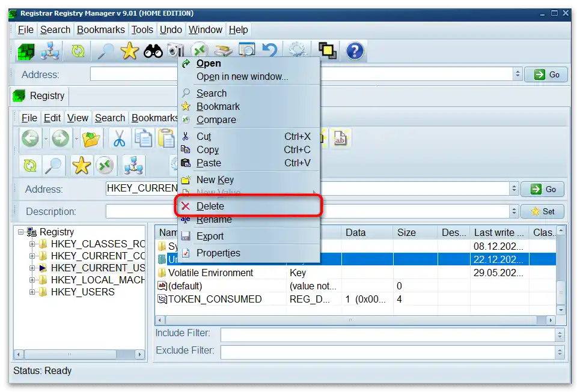Open the Include Filter dropdown arrows
The width and height of the screenshot is (580, 392).
click(560, 335)
